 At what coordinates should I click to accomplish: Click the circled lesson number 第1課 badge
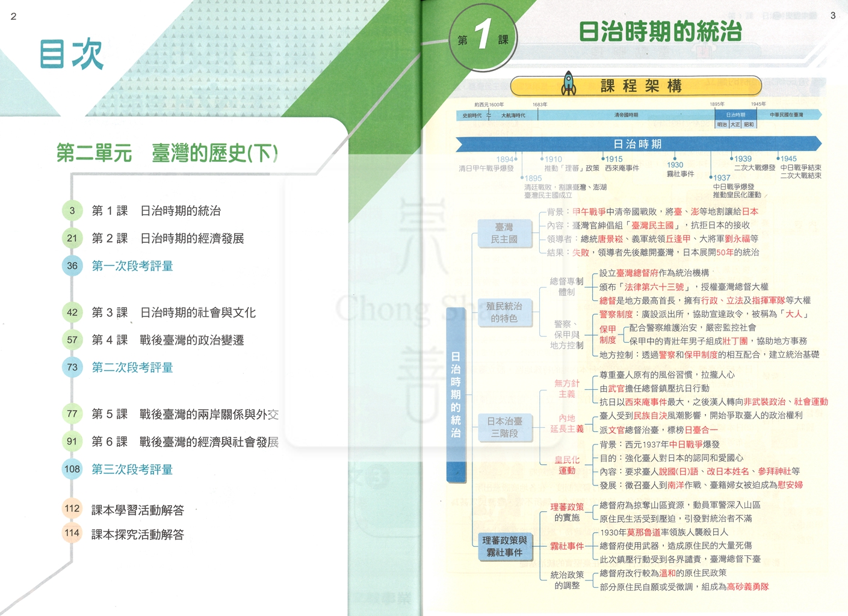(482, 37)
